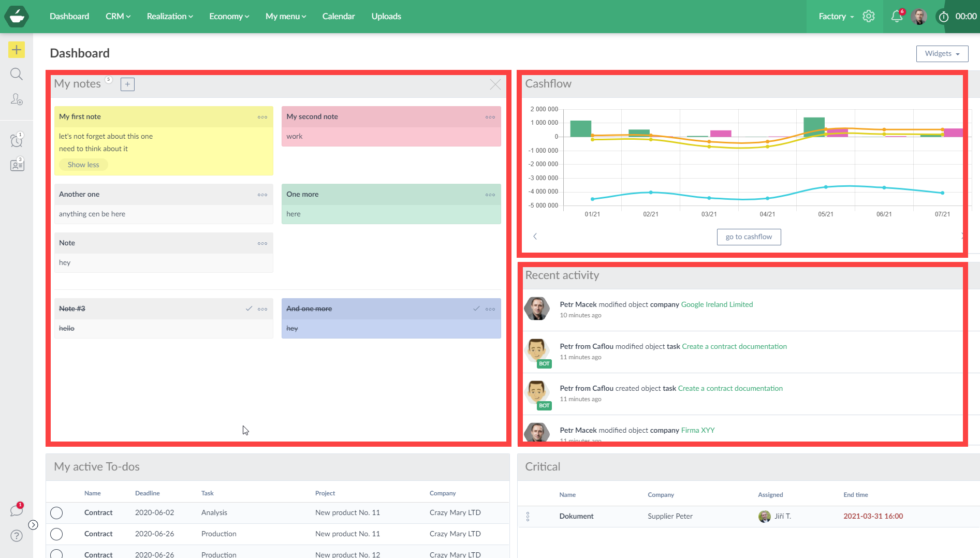Go to previous cashflow period
Screen dimensions: 980x558
click(535, 237)
